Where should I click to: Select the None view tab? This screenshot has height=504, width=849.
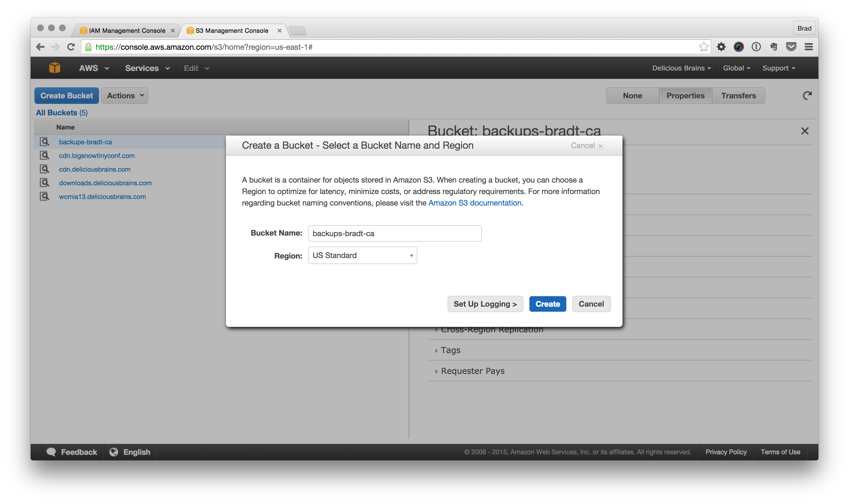point(632,95)
